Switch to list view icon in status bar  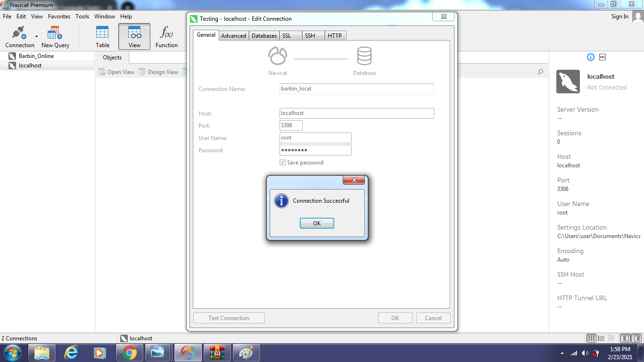tap(601, 338)
